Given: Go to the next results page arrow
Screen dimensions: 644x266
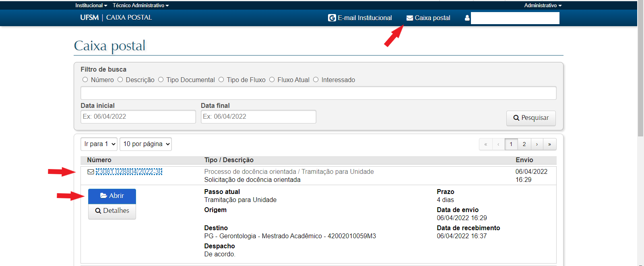Looking at the screenshot, I should 537,144.
